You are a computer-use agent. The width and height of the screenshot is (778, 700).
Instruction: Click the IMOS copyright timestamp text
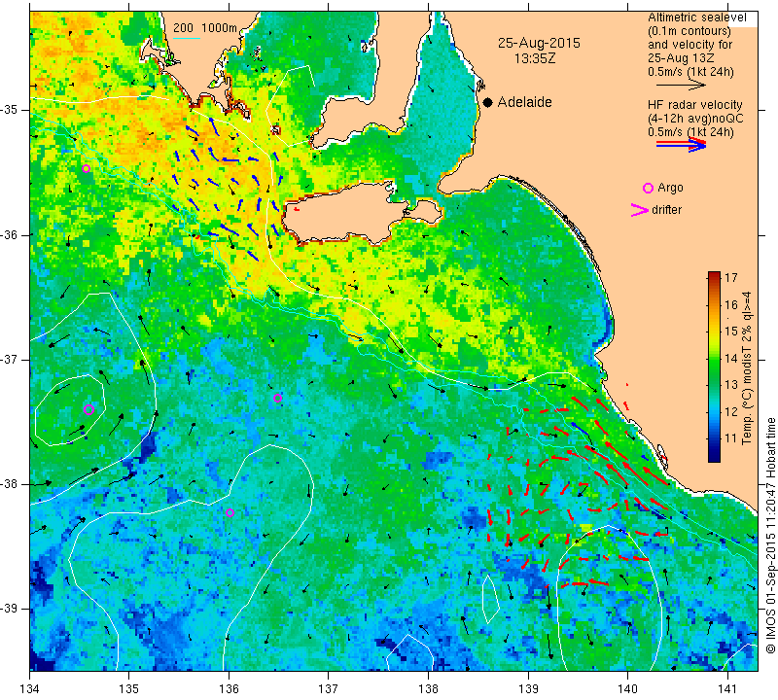pos(770,535)
